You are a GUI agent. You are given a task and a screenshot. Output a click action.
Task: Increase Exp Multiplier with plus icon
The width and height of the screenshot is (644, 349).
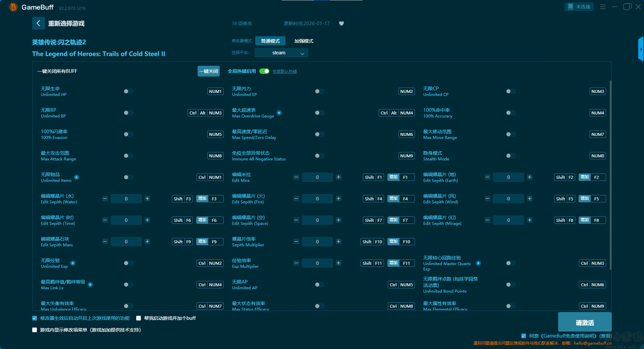point(338,263)
